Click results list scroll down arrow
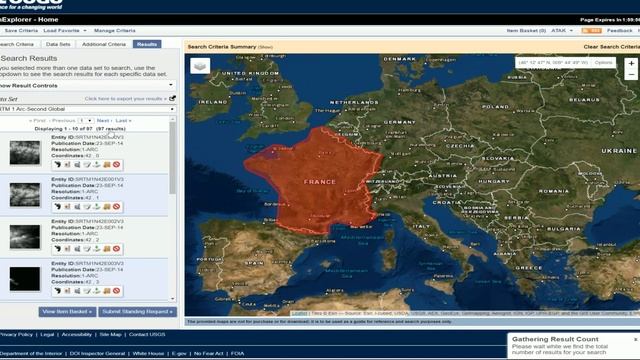Viewport: 640px width, 360px height. coord(172,299)
